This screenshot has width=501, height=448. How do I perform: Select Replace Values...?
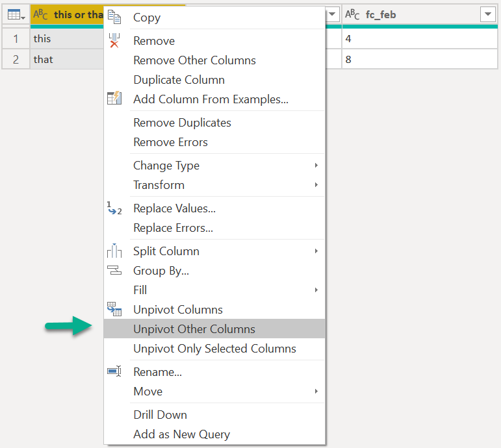(214, 208)
